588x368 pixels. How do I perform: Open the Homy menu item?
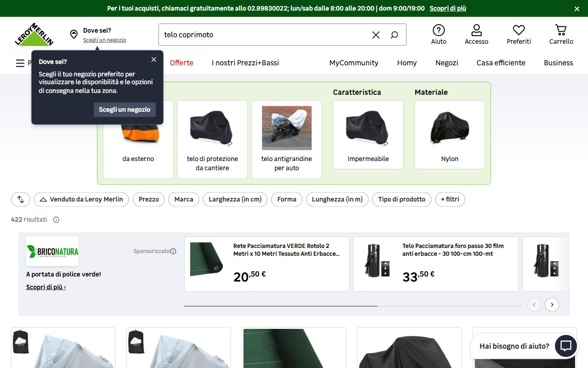(x=407, y=63)
